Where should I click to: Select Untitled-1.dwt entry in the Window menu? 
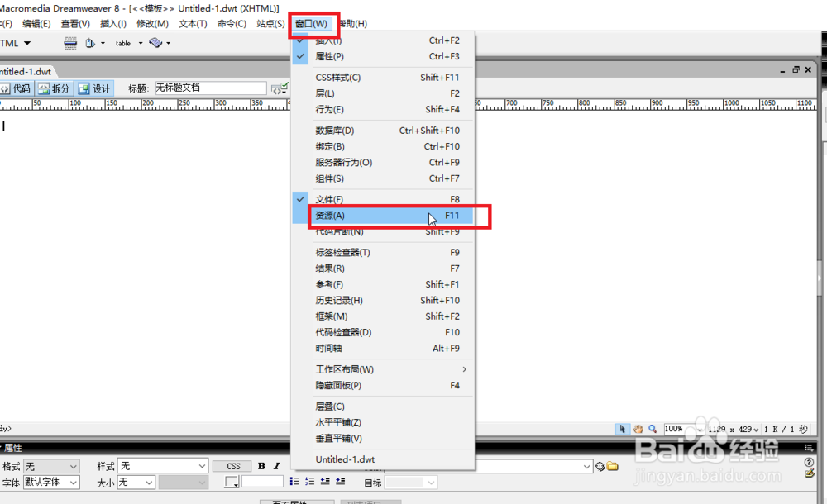point(383,459)
